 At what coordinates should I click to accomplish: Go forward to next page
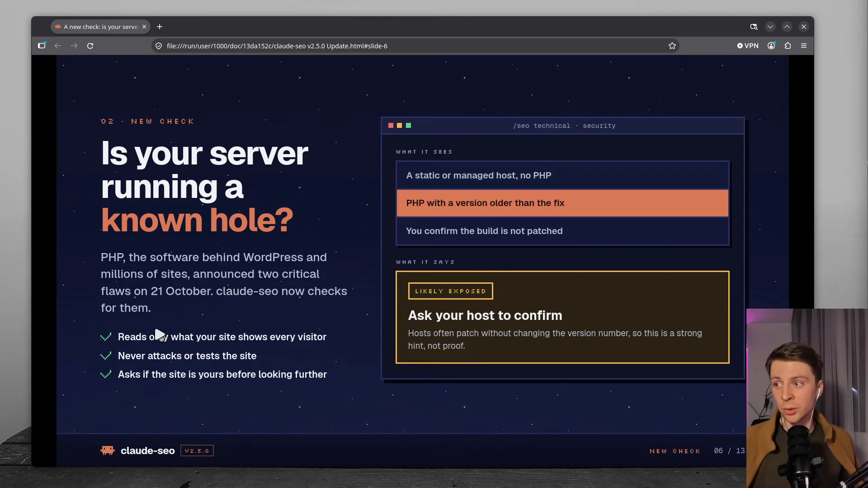(74, 46)
